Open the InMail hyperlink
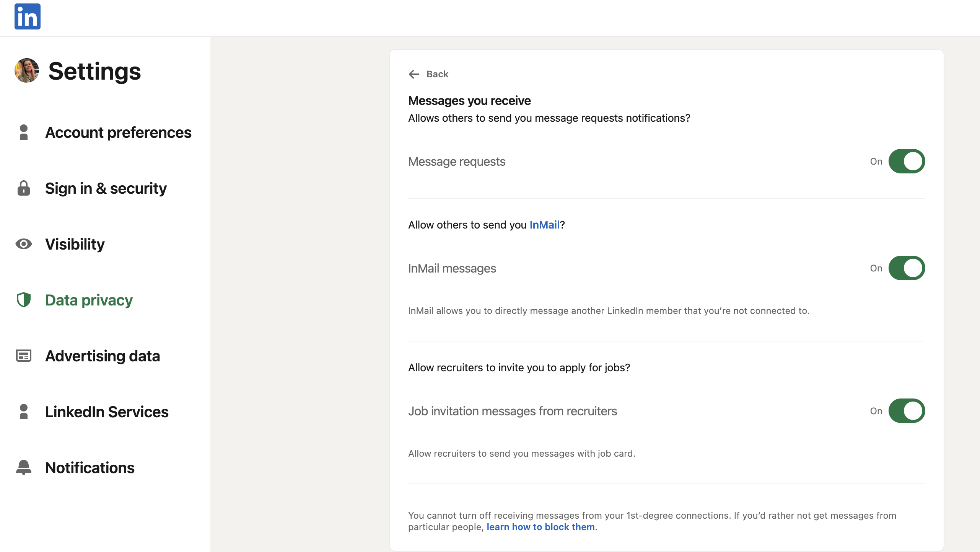Viewport: 980px width, 552px height. click(544, 225)
